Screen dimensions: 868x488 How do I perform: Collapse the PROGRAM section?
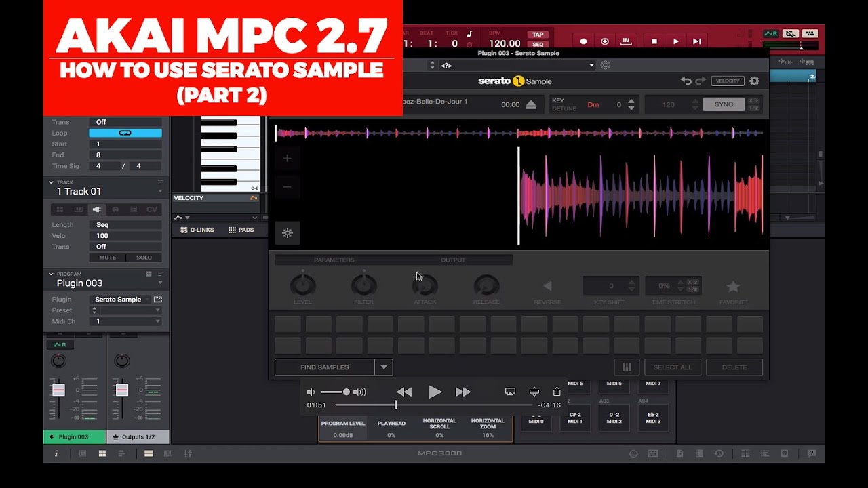(x=51, y=274)
